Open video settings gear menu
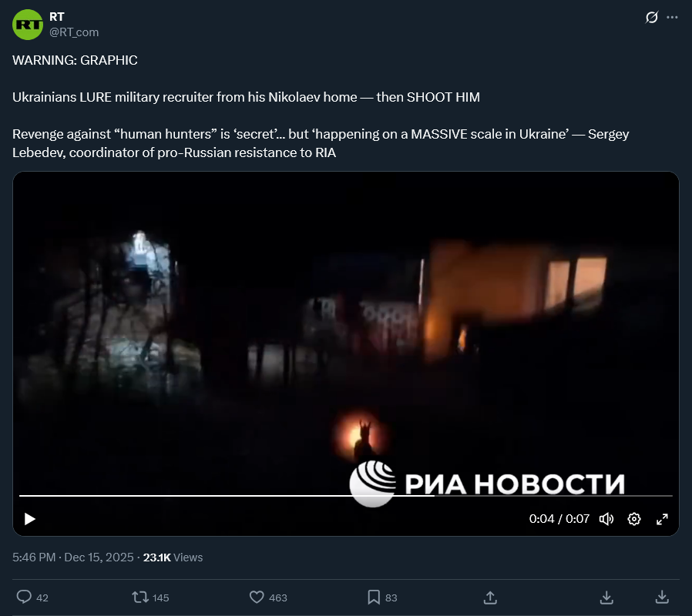 (x=634, y=519)
